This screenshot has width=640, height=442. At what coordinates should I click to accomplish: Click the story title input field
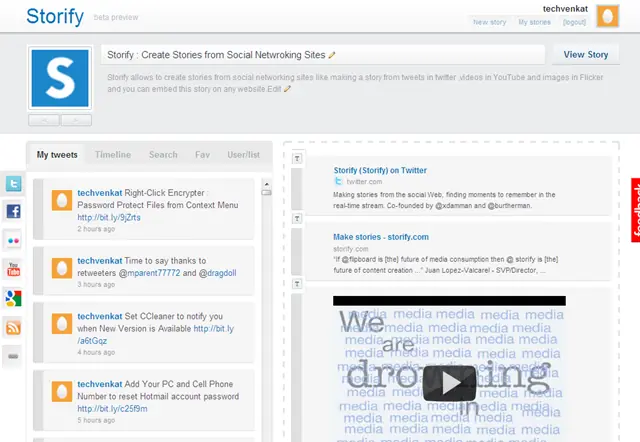[x=323, y=55]
